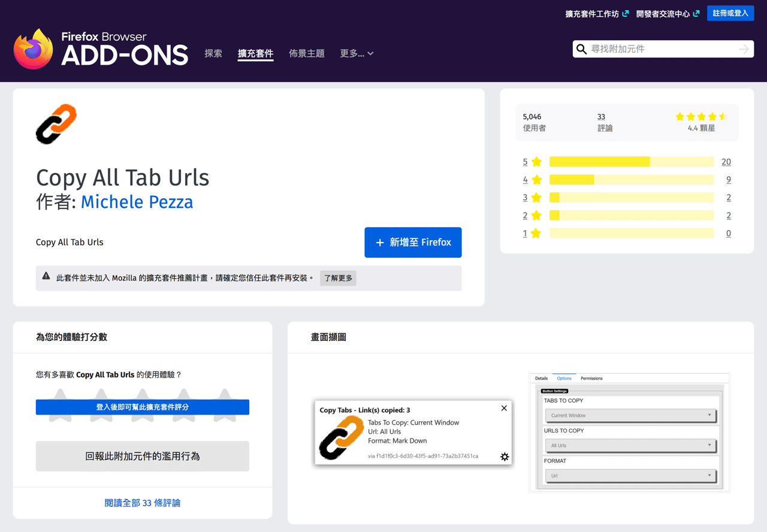Click the search submit arrow icon

tap(743, 49)
